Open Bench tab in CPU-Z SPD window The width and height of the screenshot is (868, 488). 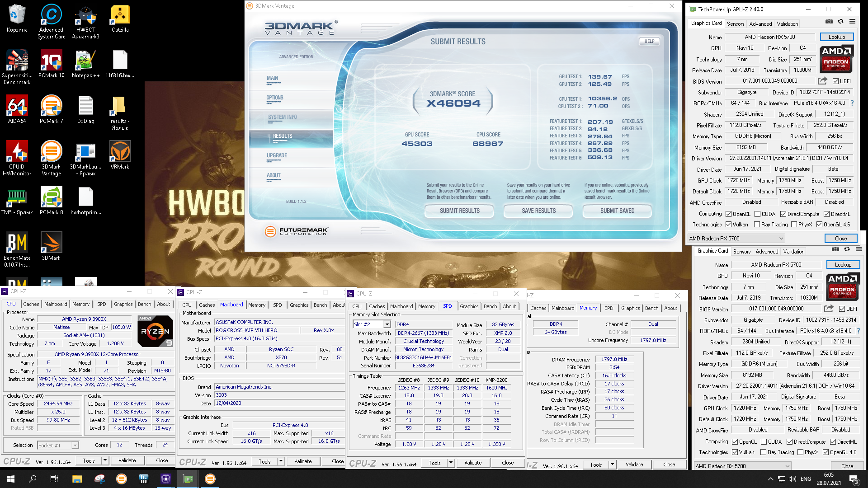490,306
